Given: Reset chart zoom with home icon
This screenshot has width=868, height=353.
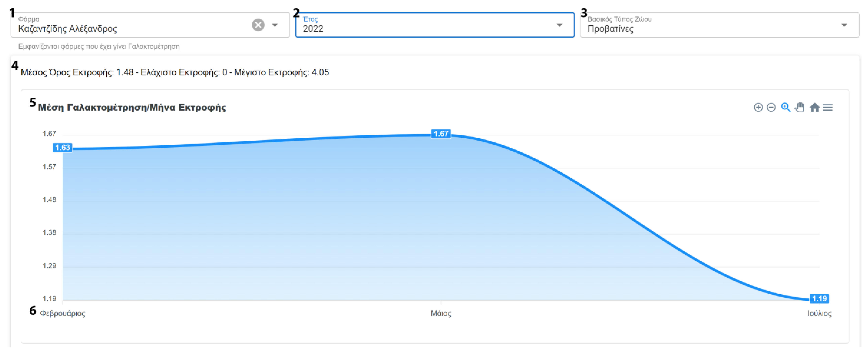Looking at the screenshot, I should pyautogui.click(x=814, y=107).
